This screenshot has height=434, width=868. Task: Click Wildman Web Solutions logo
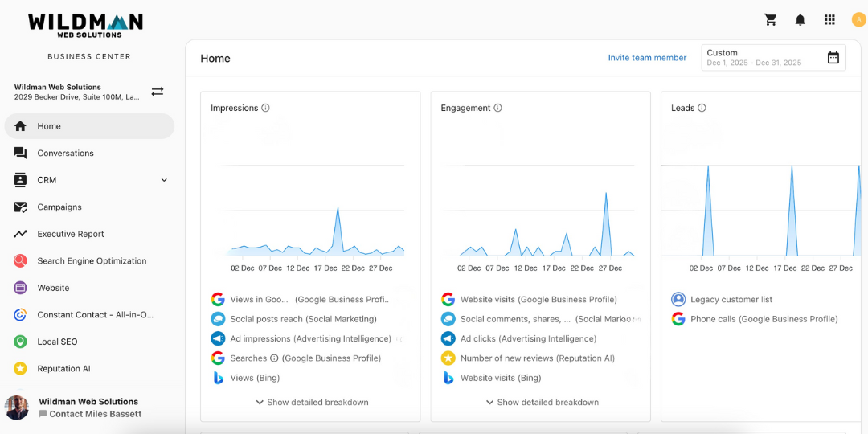click(85, 25)
